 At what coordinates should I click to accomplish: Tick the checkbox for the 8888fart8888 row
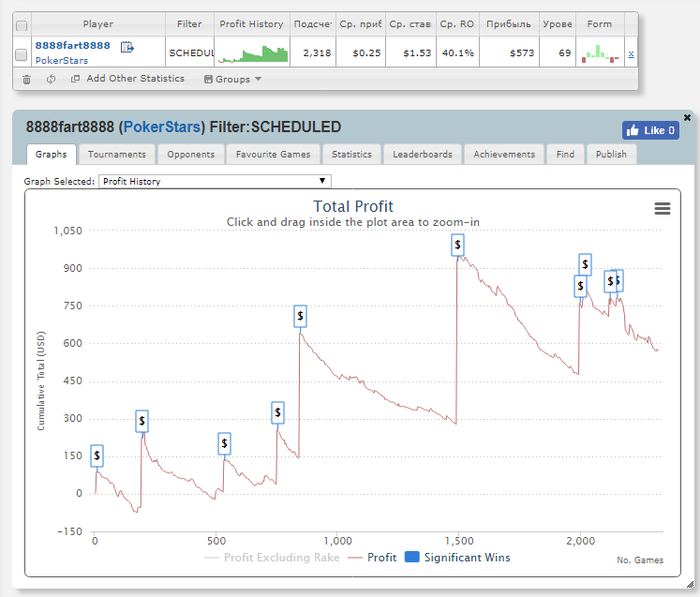click(21, 55)
